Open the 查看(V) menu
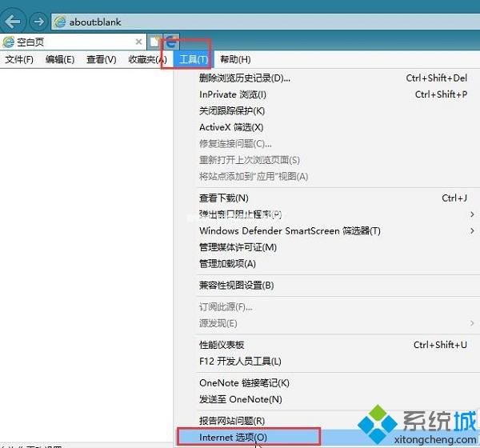 point(102,59)
